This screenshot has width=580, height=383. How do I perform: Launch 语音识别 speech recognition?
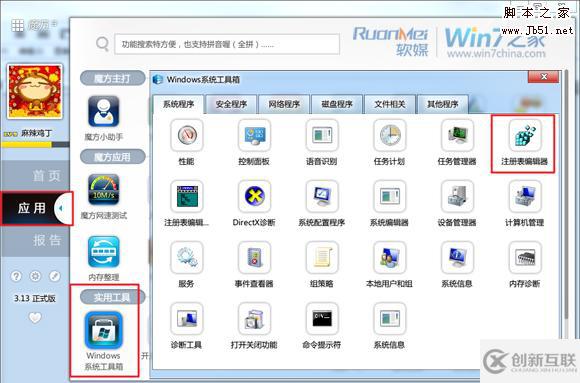click(x=322, y=135)
